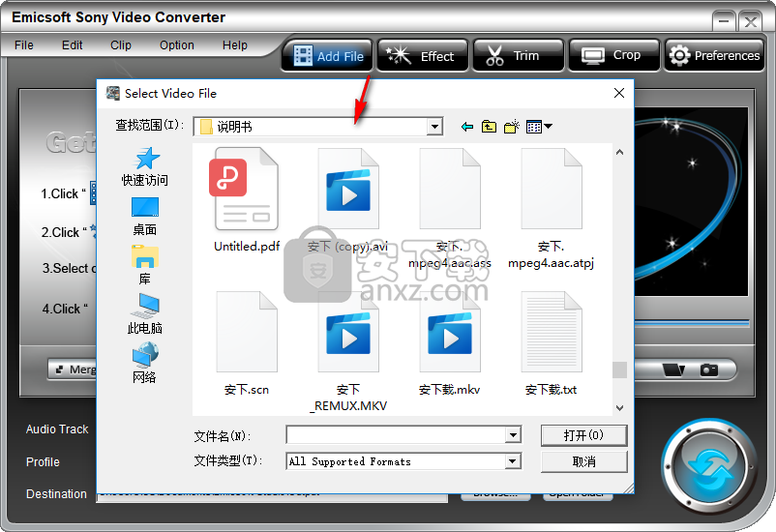The width and height of the screenshot is (776, 532).
Task: Create a new folder in dialog
Action: click(512, 127)
